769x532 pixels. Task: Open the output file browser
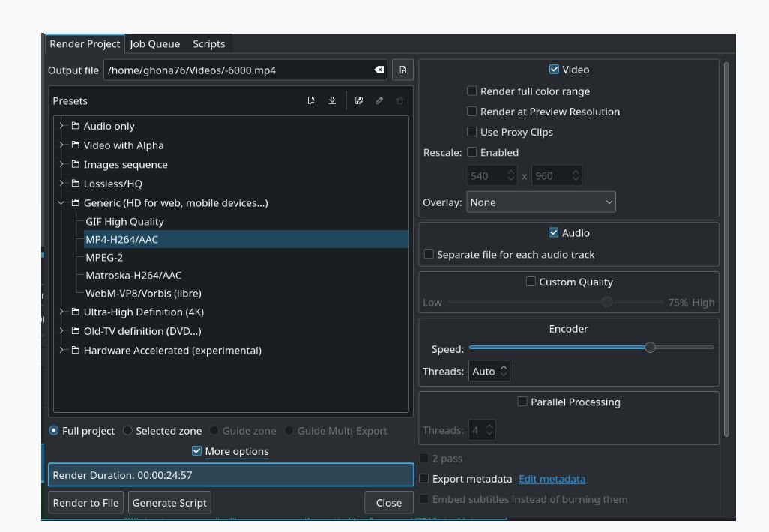point(402,70)
